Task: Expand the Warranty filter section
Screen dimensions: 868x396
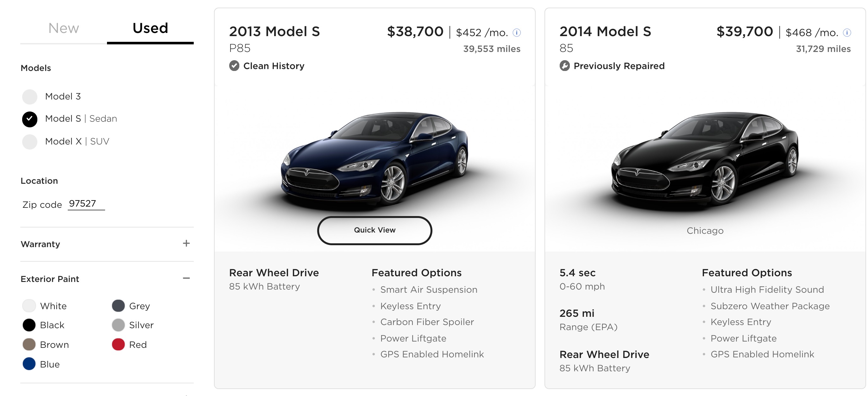Action: coord(186,244)
